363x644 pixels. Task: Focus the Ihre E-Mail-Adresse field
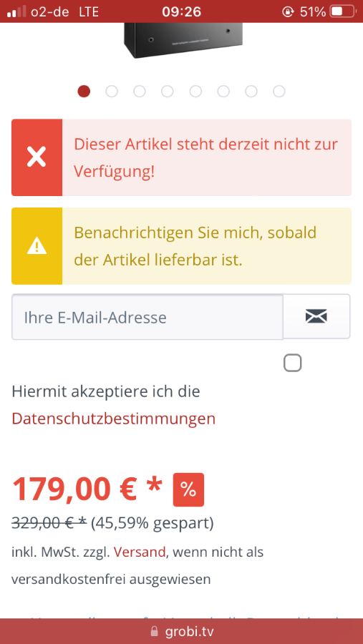point(147,317)
